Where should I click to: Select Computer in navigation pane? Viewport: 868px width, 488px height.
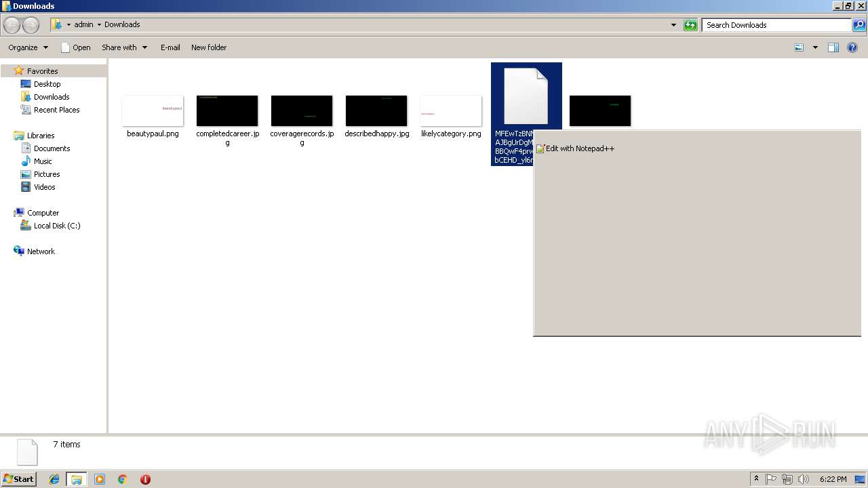[43, 213]
